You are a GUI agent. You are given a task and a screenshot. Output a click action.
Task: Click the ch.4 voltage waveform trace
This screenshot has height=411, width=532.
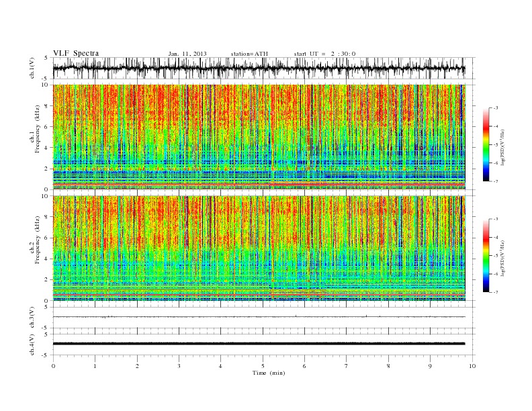pos(259,344)
